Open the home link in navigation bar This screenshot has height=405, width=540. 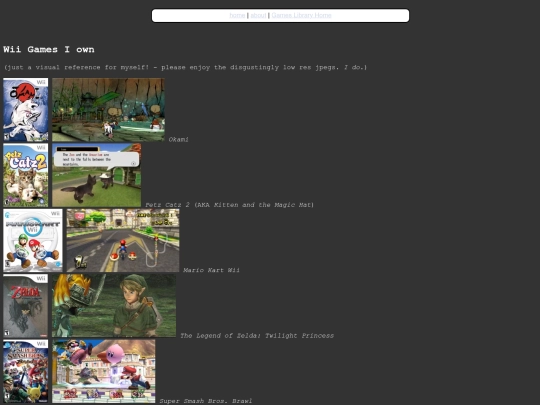(x=237, y=15)
